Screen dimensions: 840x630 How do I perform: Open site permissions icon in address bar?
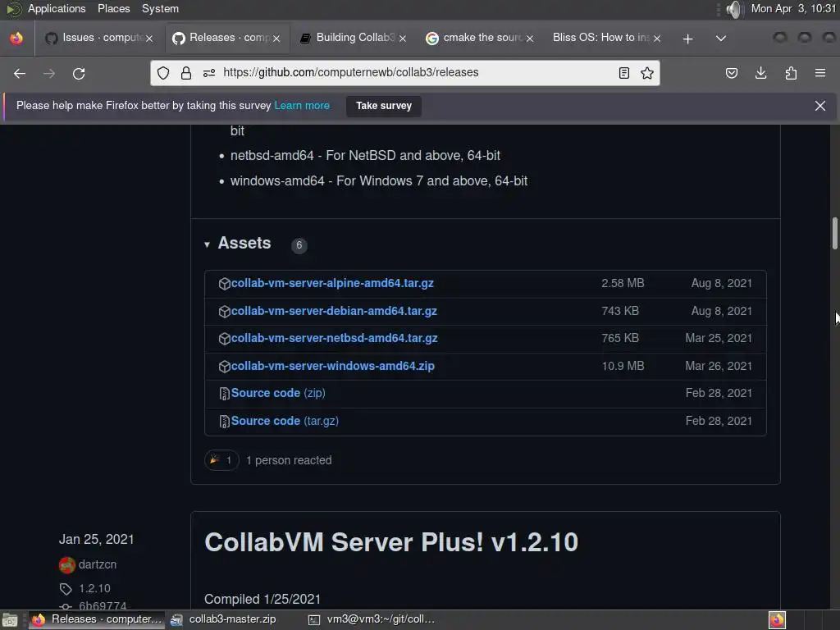(x=209, y=73)
